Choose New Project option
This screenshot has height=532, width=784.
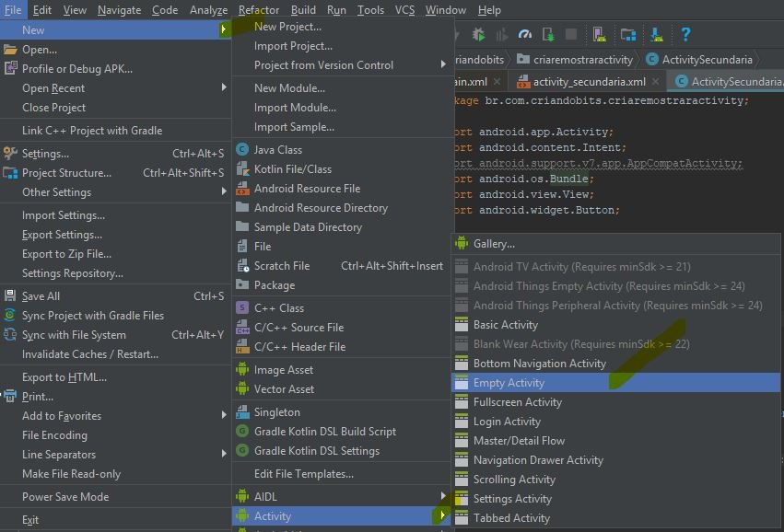point(343,27)
